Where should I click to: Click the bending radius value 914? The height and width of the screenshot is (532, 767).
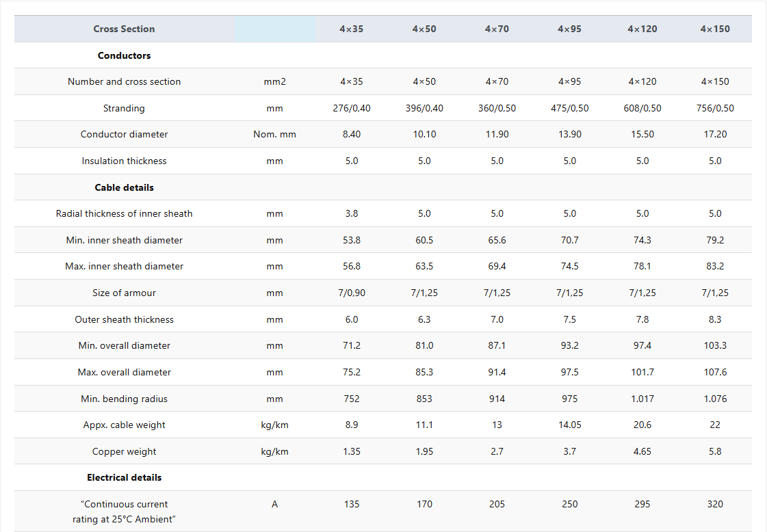click(x=497, y=399)
